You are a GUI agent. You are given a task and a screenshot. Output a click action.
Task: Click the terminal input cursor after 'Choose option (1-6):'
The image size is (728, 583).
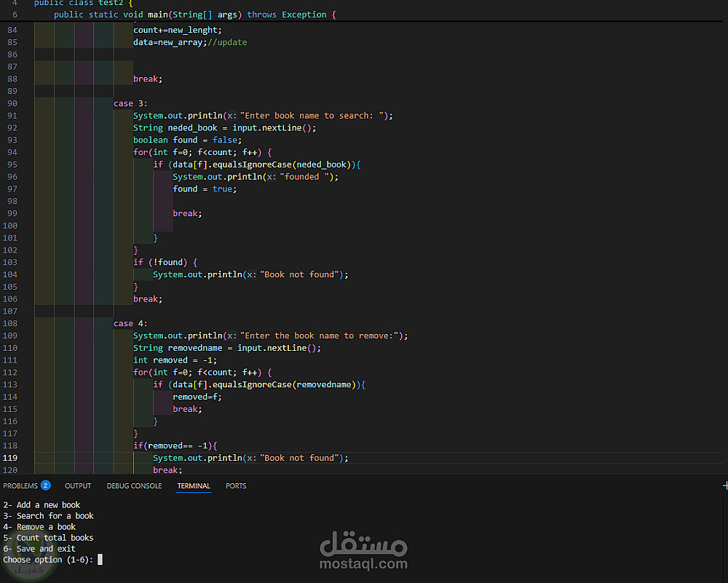coord(100,559)
